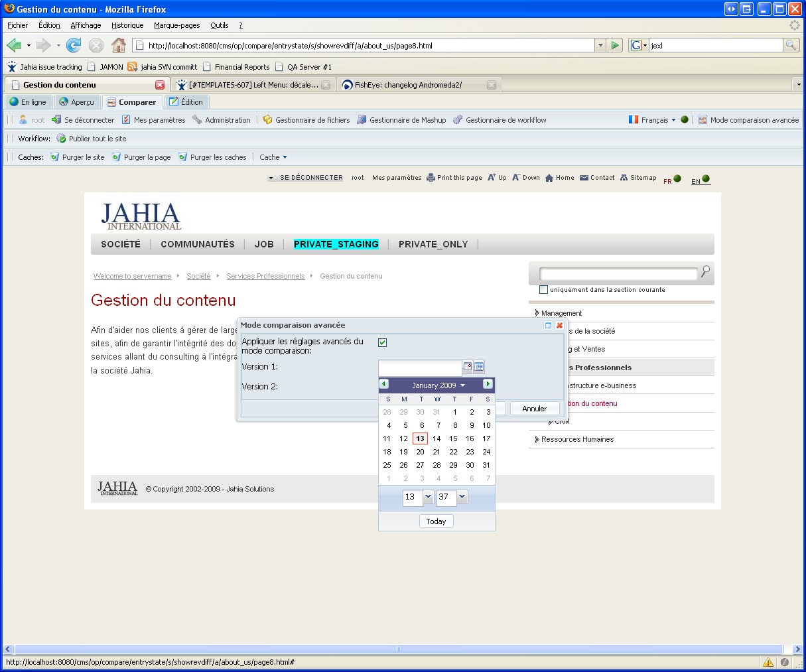The image size is (806, 672).
Task: Click the green Go arrow beside the URL
Action: 615,45
